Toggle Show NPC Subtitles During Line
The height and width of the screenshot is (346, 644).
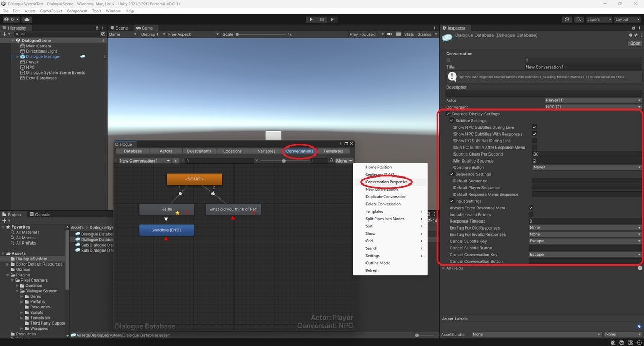point(535,127)
